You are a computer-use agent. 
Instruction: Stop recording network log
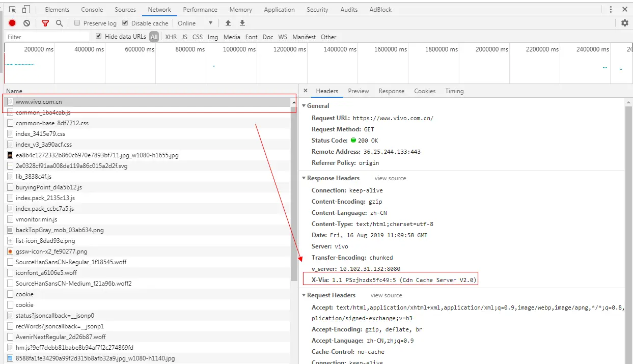pyautogui.click(x=12, y=23)
